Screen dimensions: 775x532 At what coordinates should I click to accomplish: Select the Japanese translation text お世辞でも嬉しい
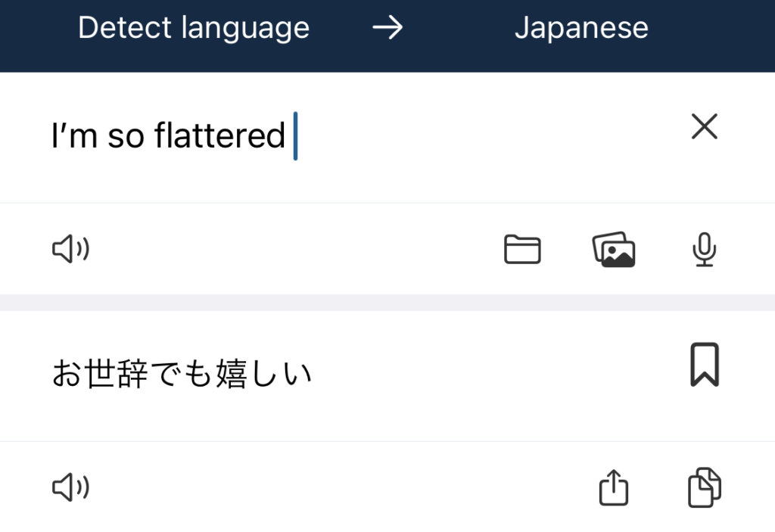pos(182,374)
